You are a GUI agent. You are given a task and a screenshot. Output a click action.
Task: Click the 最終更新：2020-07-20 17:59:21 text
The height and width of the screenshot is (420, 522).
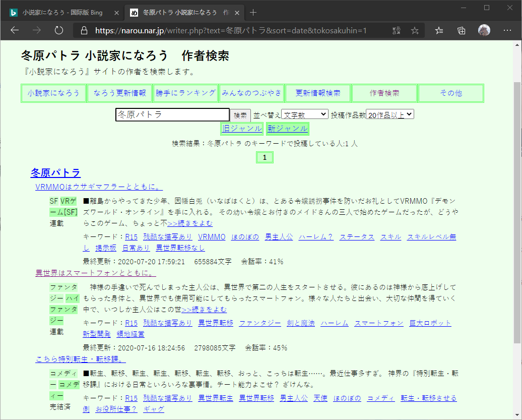(x=134, y=262)
